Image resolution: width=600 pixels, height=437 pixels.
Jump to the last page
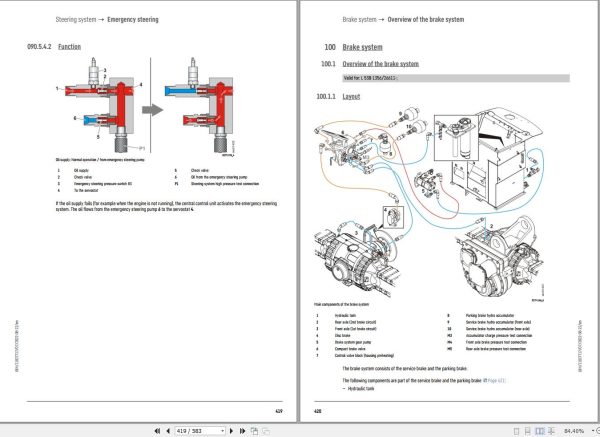242,431
